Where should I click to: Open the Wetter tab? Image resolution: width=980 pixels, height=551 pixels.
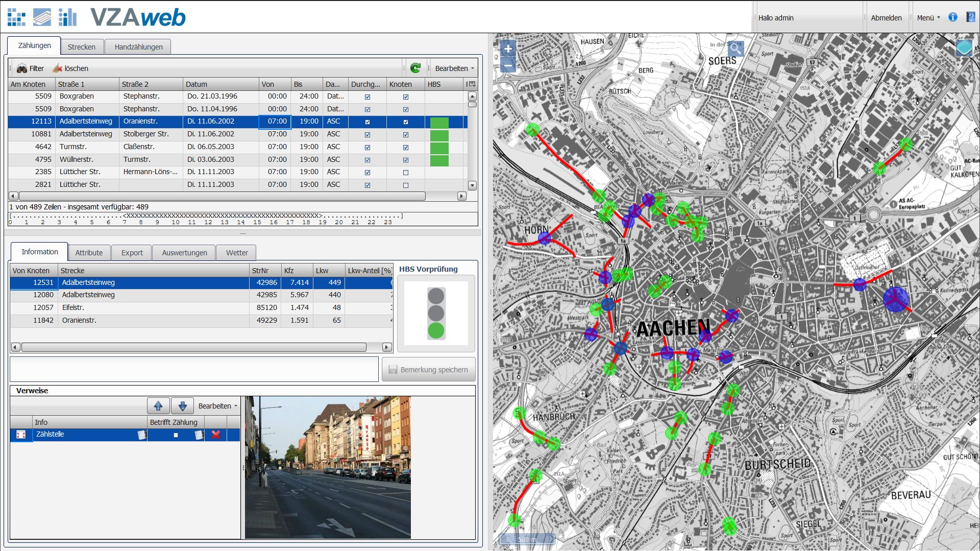click(237, 252)
